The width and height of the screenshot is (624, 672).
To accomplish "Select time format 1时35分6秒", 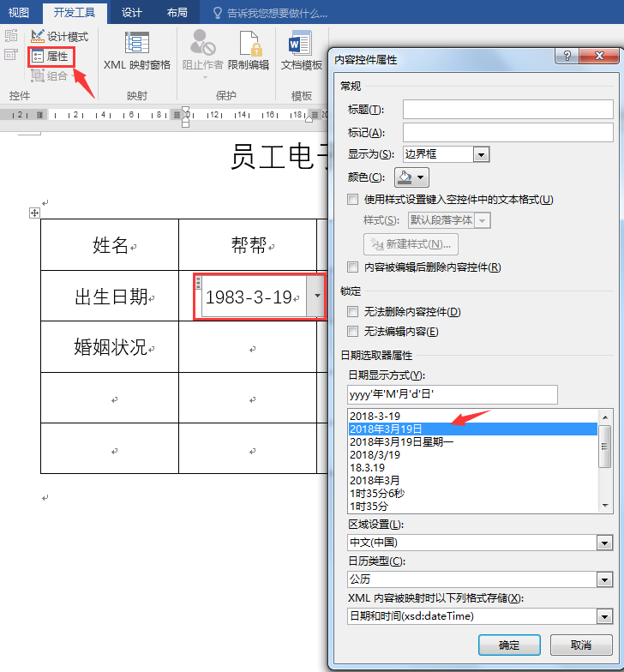I will point(473,494).
